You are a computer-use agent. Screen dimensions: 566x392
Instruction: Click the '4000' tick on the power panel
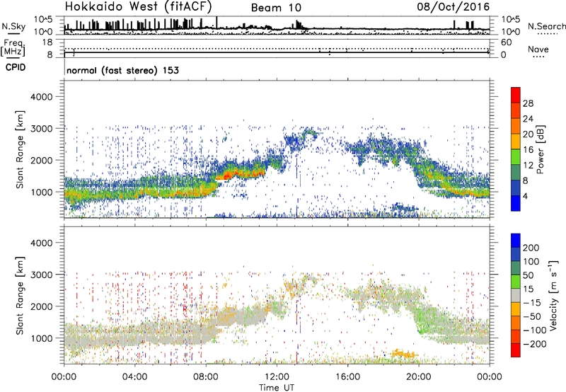(41, 97)
